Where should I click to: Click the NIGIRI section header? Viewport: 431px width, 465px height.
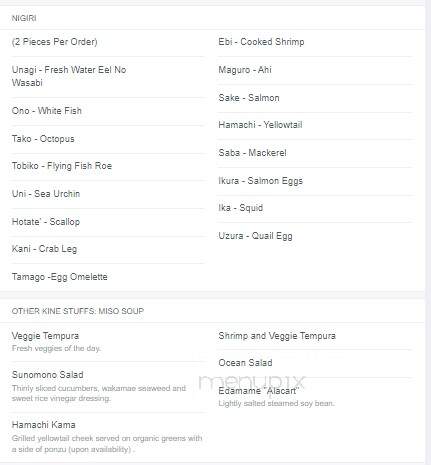pyautogui.click(x=24, y=18)
